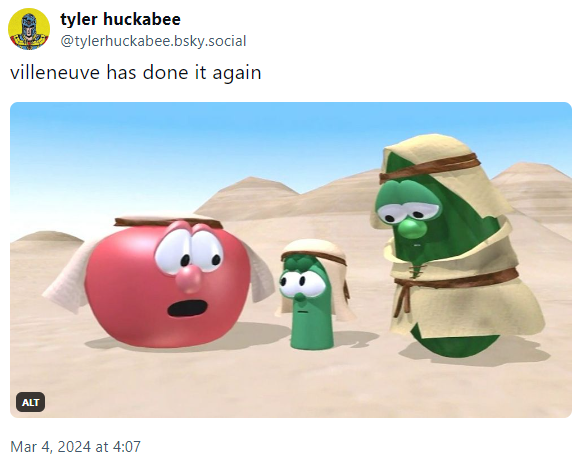This screenshot has height=465, width=583.
Task: Click the post timestamp Mar 4, 2024
Action: pos(75,446)
